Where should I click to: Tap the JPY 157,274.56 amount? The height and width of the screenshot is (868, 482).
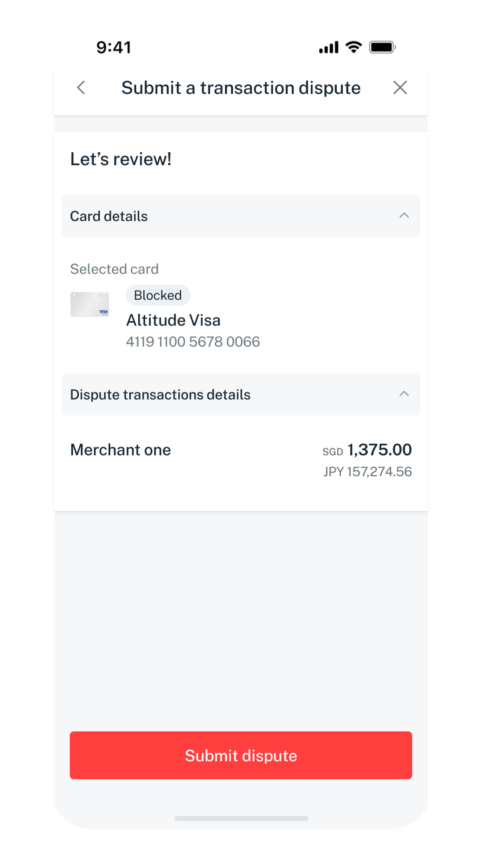coord(367,472)
